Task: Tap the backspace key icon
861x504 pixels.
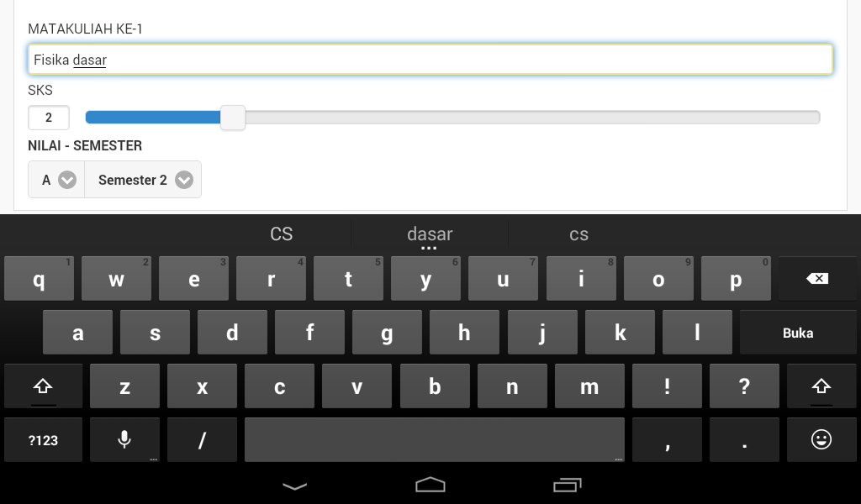Action: [817, 279]
